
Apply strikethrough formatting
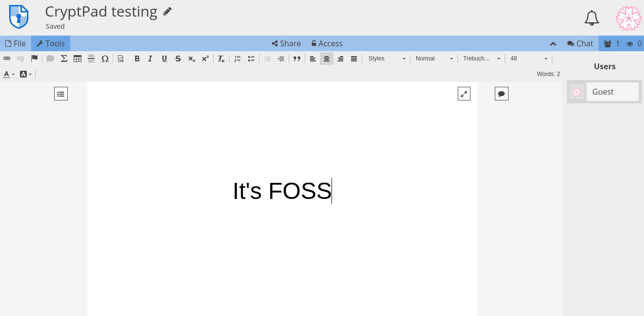(x=178, y=59)
